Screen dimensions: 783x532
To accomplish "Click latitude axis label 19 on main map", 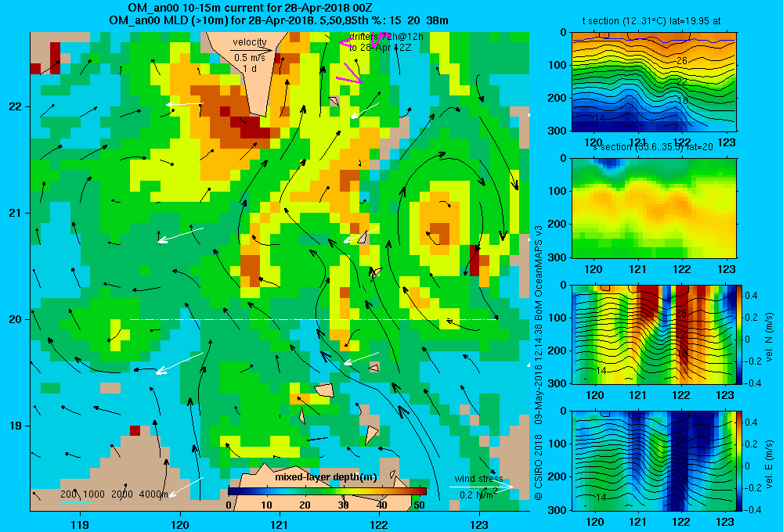I will click(15, 426).
